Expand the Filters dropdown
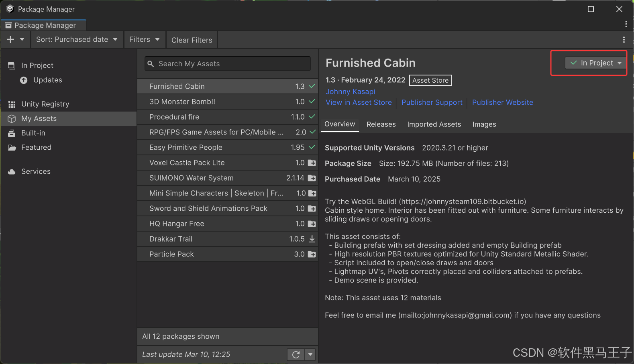Viewport: 634px width, 364px height. coord(145,39)
